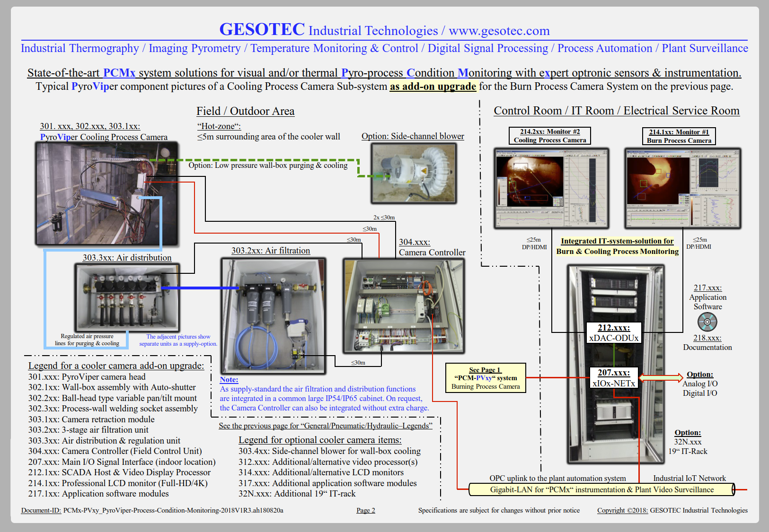
Task: Open the side-channel blower photo
Action: point(414,173)
